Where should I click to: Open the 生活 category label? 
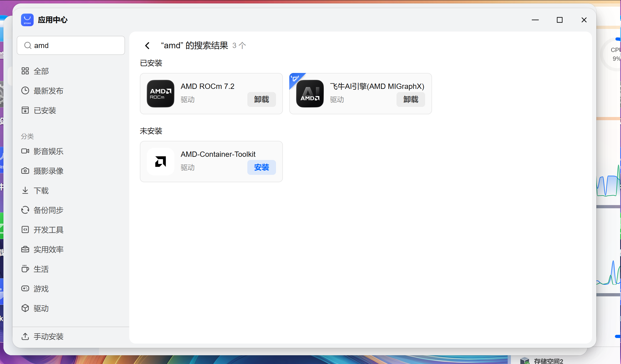coord(41,269)
